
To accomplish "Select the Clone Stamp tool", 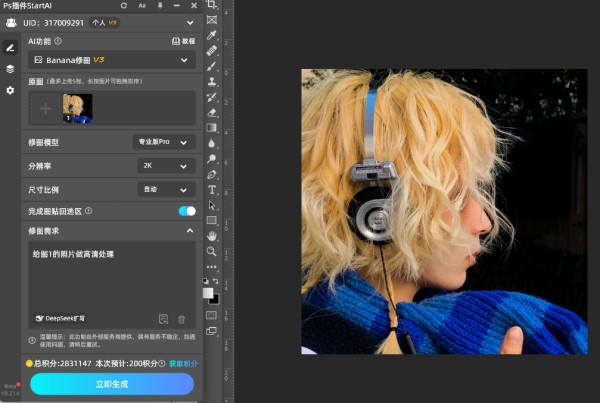I will 212,81.
